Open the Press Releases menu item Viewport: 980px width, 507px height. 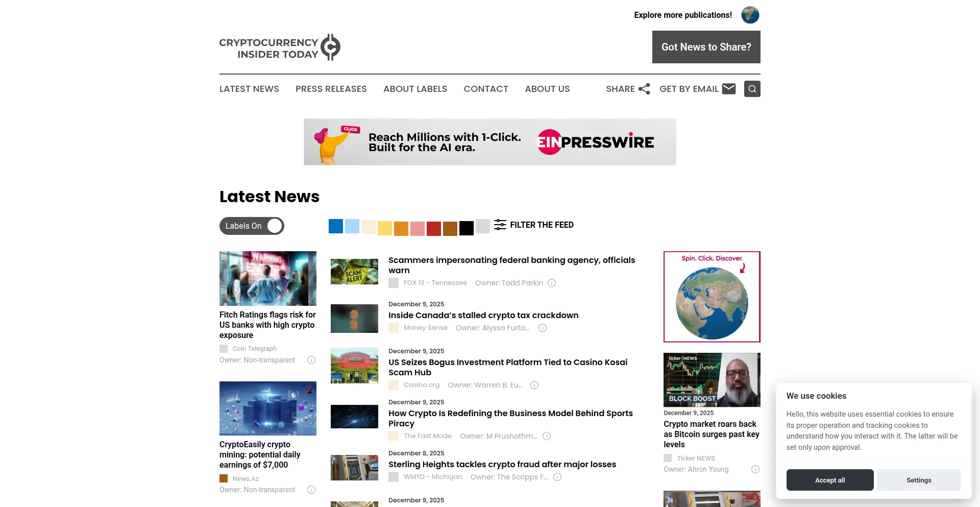coord(331,89)
